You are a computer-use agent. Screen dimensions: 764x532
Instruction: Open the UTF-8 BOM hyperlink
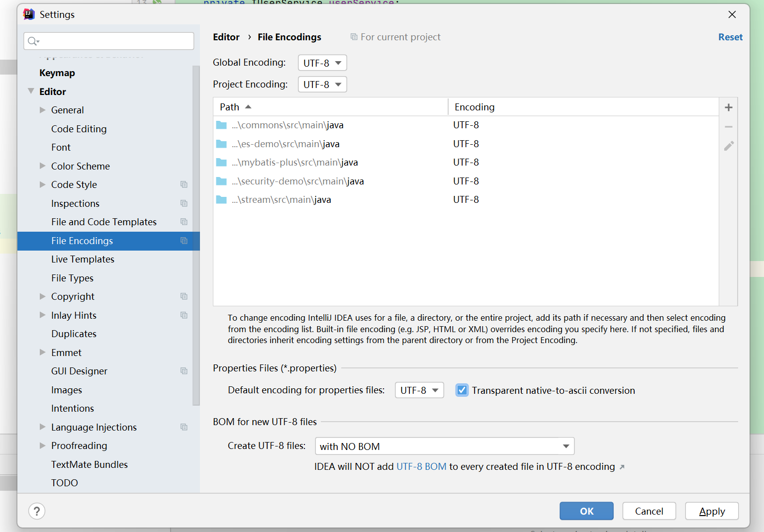[421, 466]
